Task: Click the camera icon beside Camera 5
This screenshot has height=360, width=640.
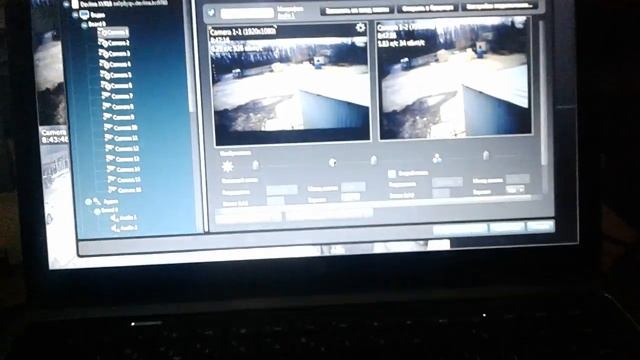Action: (x=106, y=74)
